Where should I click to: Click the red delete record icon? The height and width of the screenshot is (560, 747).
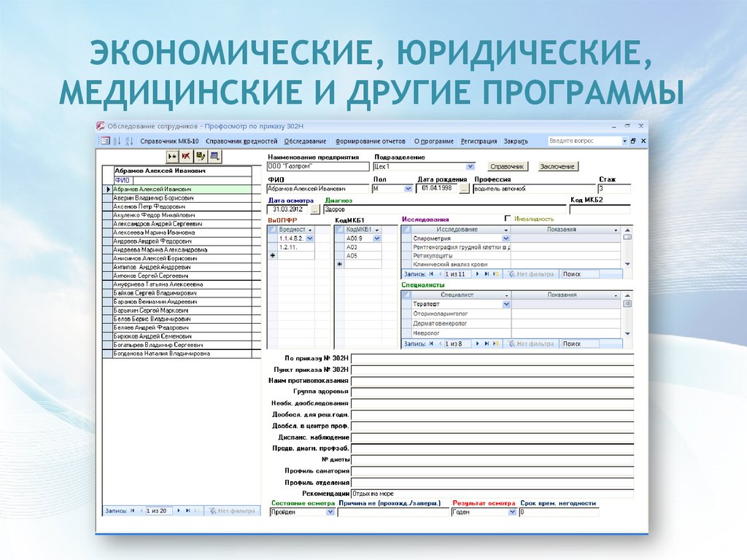(186, 156)
